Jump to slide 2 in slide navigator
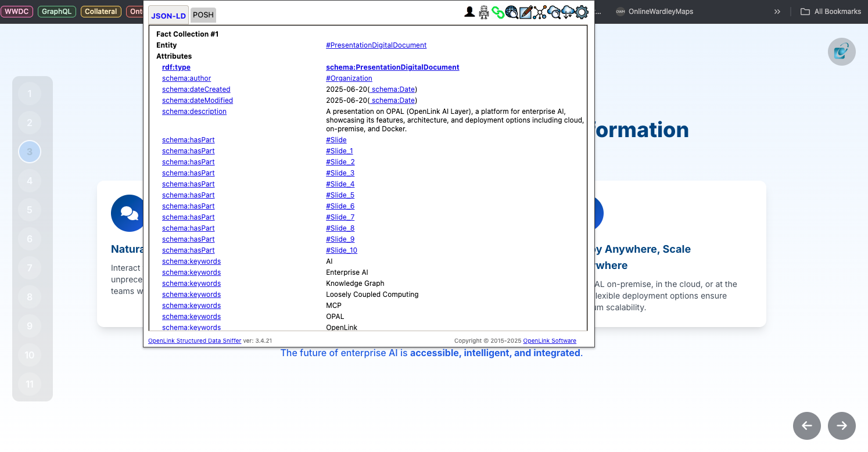Screen dimensions: 868x452 coord(30,123)
